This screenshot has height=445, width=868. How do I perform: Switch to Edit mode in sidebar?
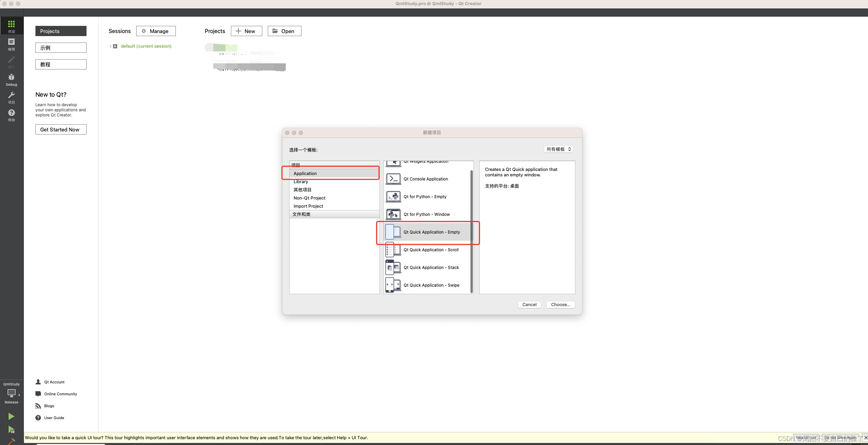coord(11,44)
